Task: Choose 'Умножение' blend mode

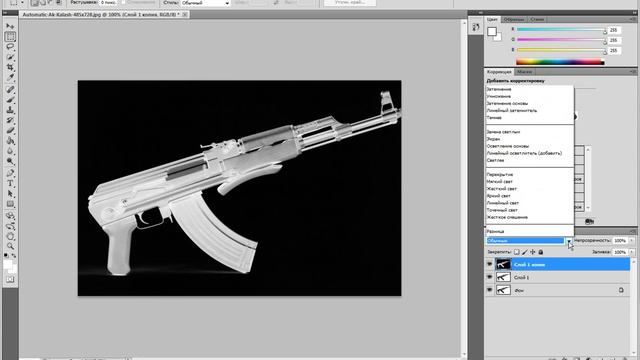Action: click(498, 96)
